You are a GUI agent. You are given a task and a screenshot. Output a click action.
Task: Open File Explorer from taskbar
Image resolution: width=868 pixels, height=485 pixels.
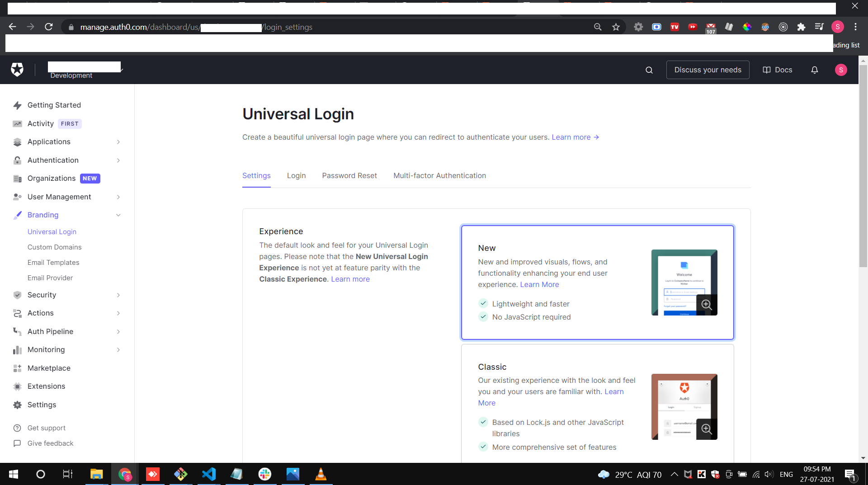pyautogui.click(x=97, y=474)
